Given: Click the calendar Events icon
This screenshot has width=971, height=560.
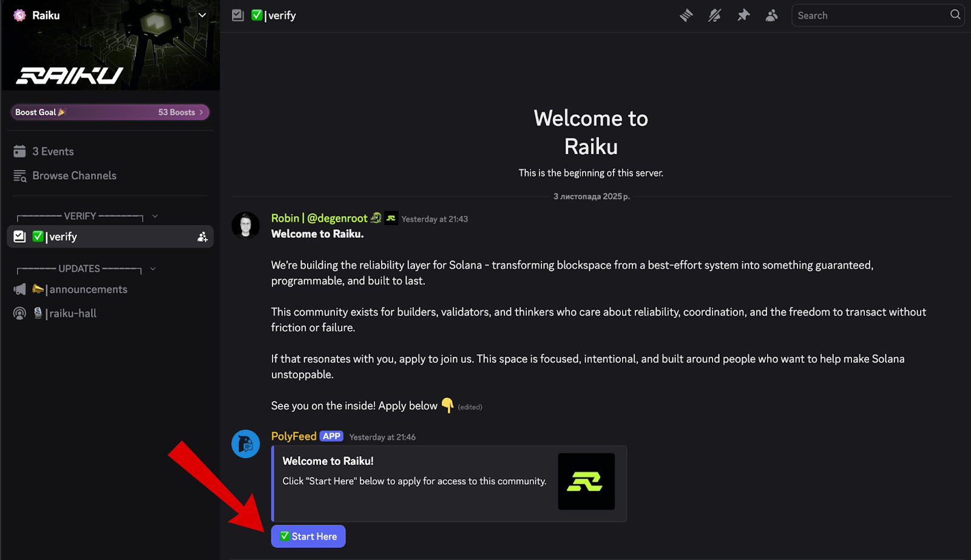Looking at the screenshot, I should coord(20,151).
